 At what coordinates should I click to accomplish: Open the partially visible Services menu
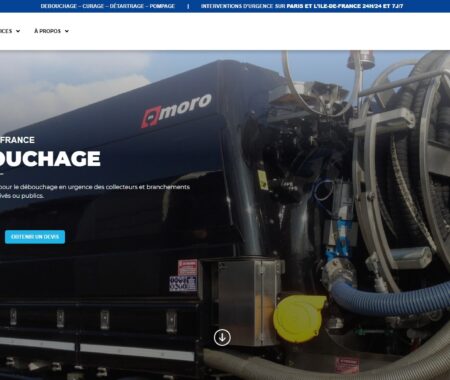click(x=6, y=31)
